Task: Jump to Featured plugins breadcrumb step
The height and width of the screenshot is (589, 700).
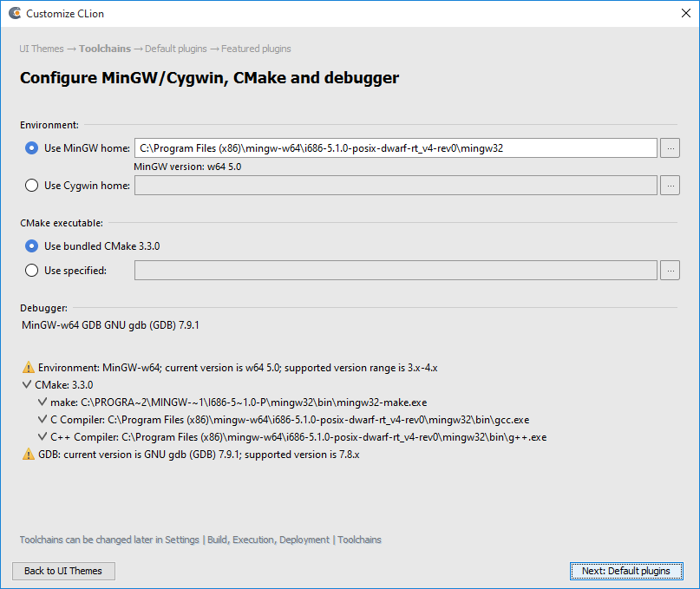Action: 256,49
